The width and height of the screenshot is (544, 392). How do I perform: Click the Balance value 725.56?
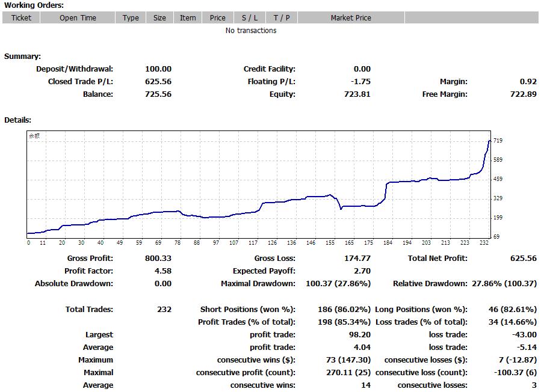[x=158, y=94]
